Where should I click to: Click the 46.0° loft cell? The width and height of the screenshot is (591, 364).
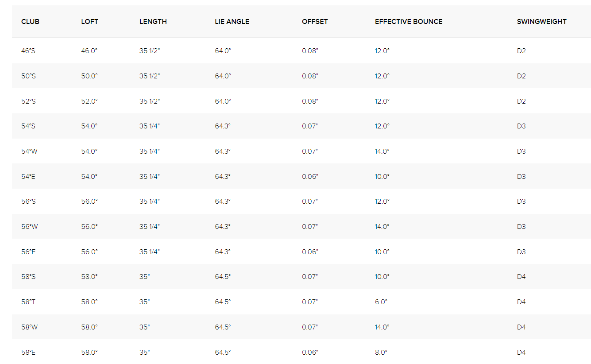pyautogui.click(x=89, y=51)
